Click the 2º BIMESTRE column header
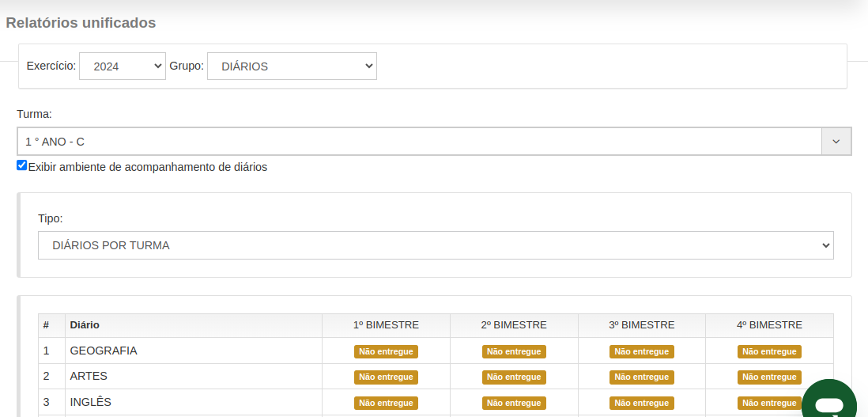This screenshot has height=417, width=868. (x=514, y=325)
